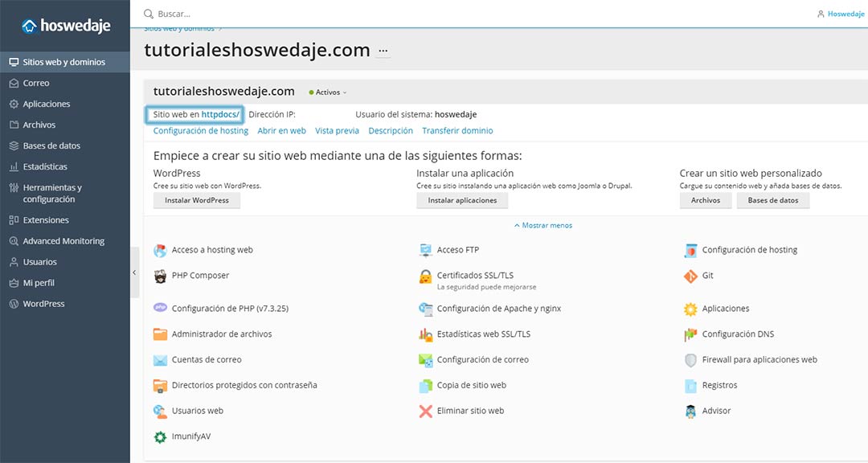This screenshot has height=463, width=868.
Task: Click the Instalar WordPress button
Action: pyautogui.click(x=197, y=200)
